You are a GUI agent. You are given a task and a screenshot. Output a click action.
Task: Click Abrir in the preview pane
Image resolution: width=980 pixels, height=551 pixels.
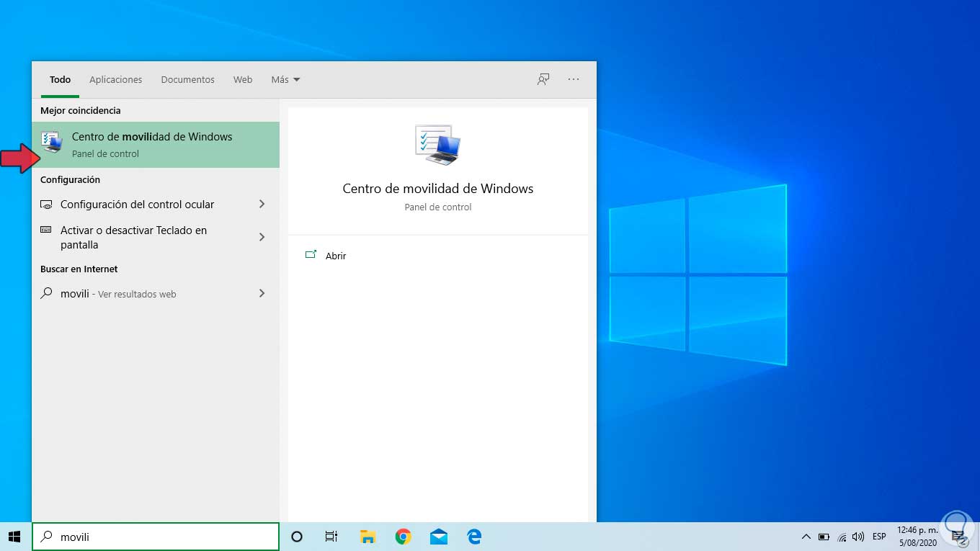click(336, 256)
